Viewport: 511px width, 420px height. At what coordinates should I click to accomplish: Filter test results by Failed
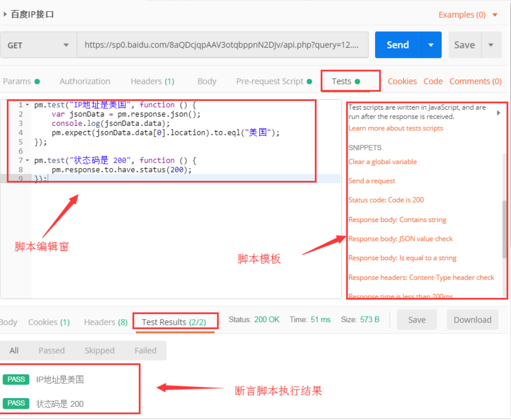(146, 350)
